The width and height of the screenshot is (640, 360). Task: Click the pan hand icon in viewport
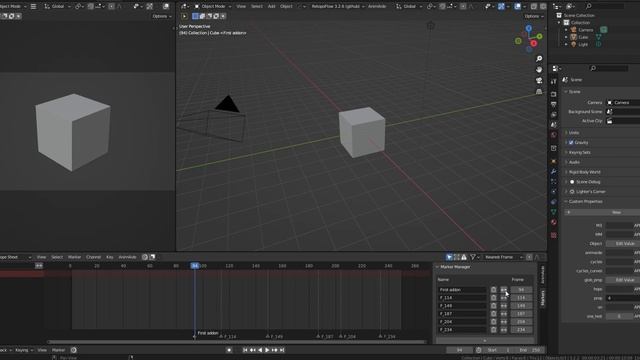click(x=539, y=69)
